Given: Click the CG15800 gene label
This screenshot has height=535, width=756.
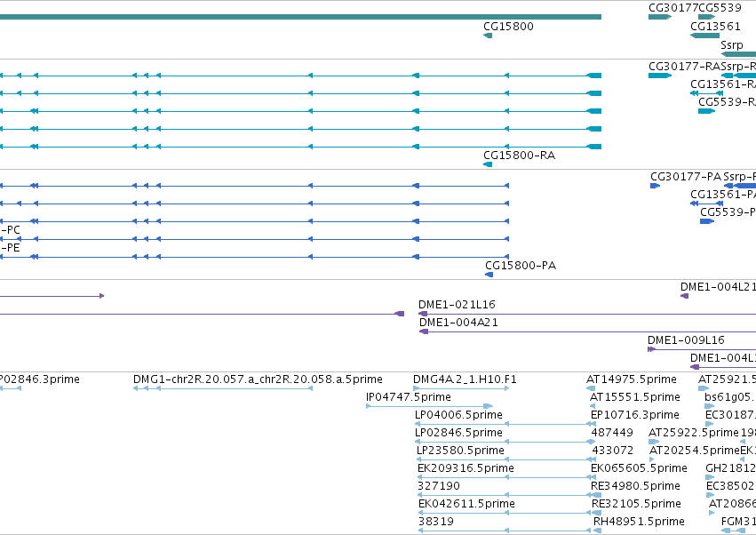Looking at the screenshot, I should pos(508,27).
